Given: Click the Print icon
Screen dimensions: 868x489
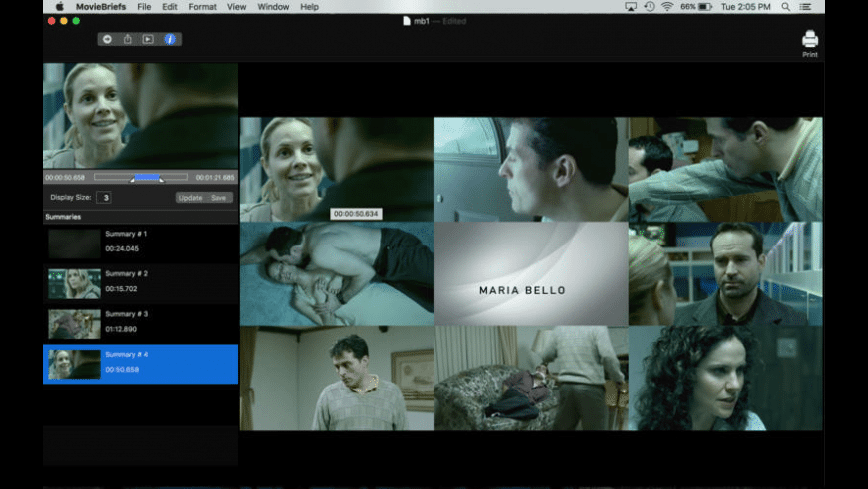Looking at the screenshot, I should click(810, 44).
